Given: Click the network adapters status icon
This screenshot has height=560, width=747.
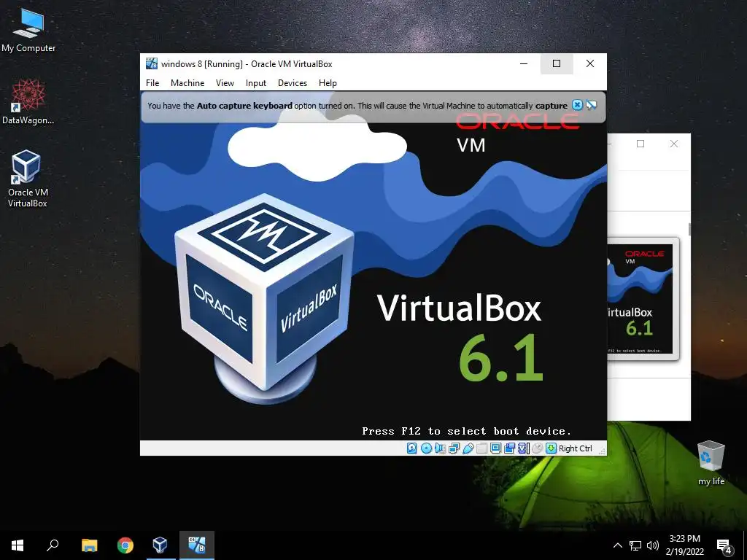Looking at the screenshot, I should click(x=454, y=448).
